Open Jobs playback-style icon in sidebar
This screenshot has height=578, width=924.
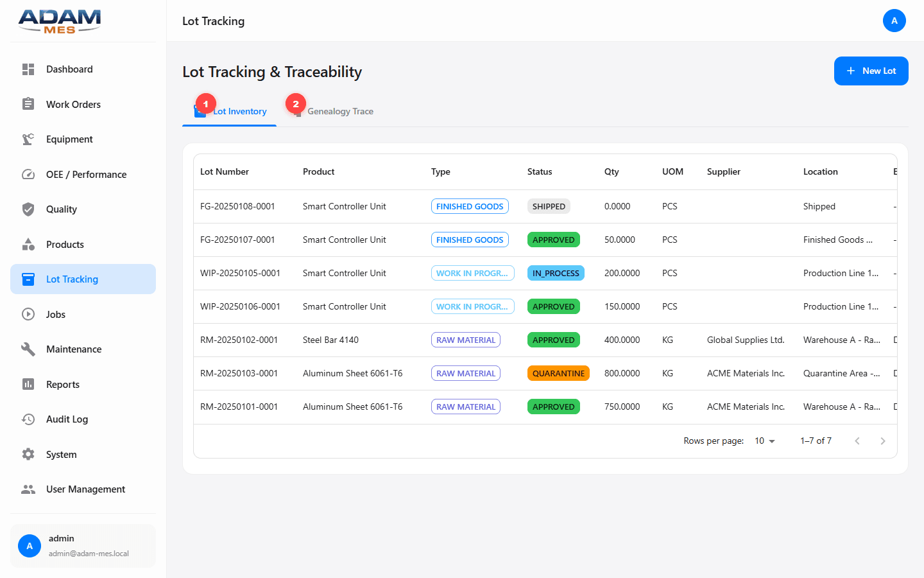(x=28, y=314)
